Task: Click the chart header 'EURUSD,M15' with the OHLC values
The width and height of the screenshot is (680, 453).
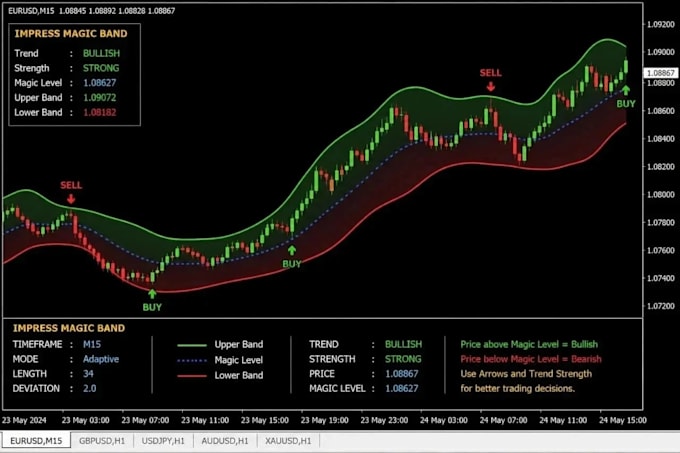Action: pos(92,11)
